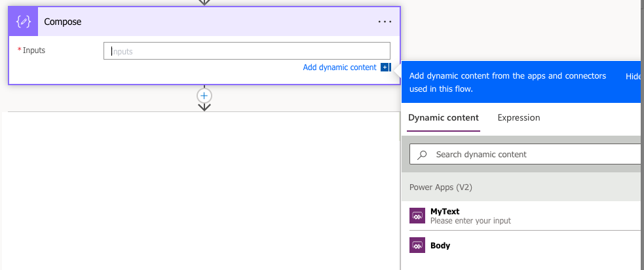Screen dimensions: 644x270
Task: Select the Body dynamic content item
Action: point(440,246)
